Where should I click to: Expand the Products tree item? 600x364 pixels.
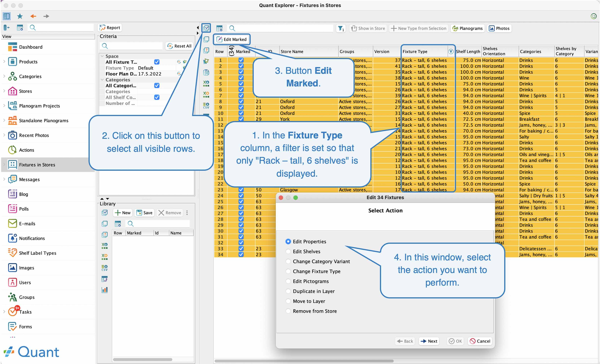4,62
